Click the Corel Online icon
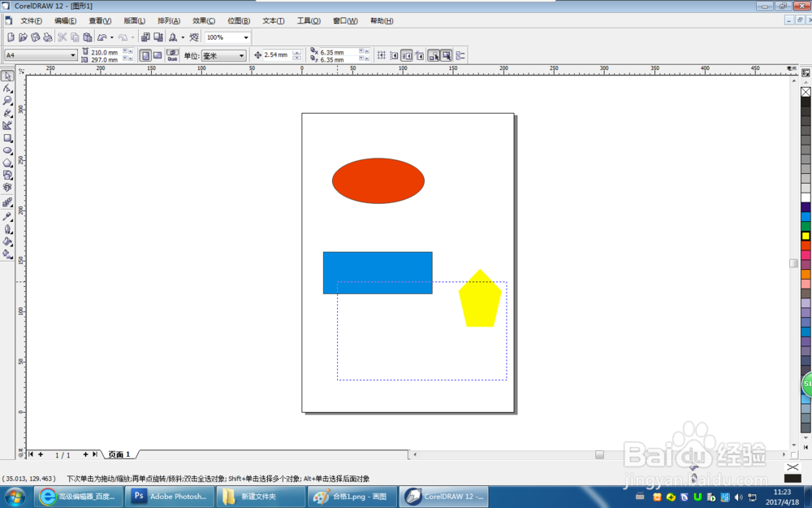812x508 pixels. coord(194,37)
